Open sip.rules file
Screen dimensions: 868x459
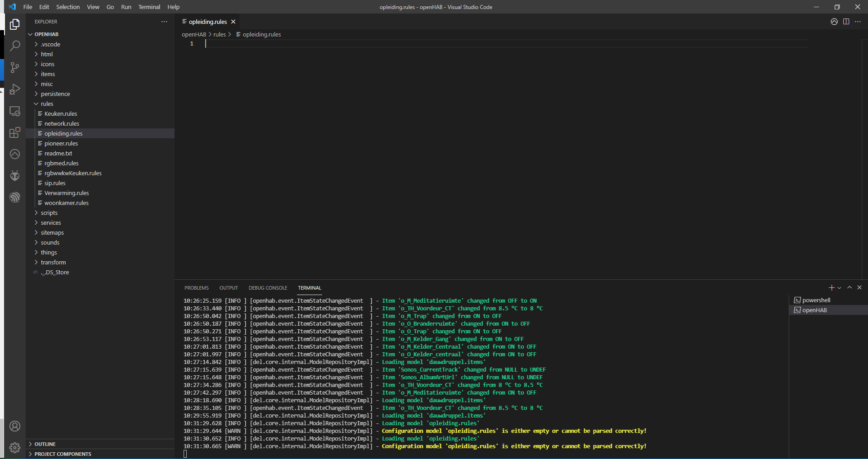tap(100, 183)
